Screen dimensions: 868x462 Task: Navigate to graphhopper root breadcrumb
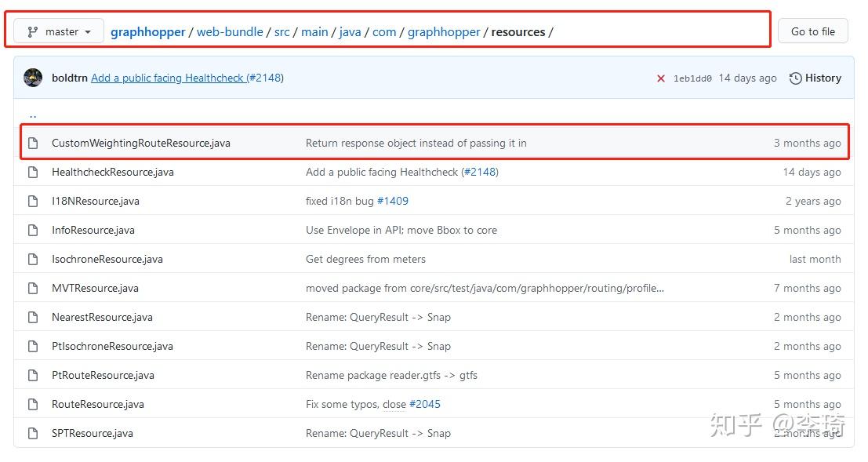point(147,32)
